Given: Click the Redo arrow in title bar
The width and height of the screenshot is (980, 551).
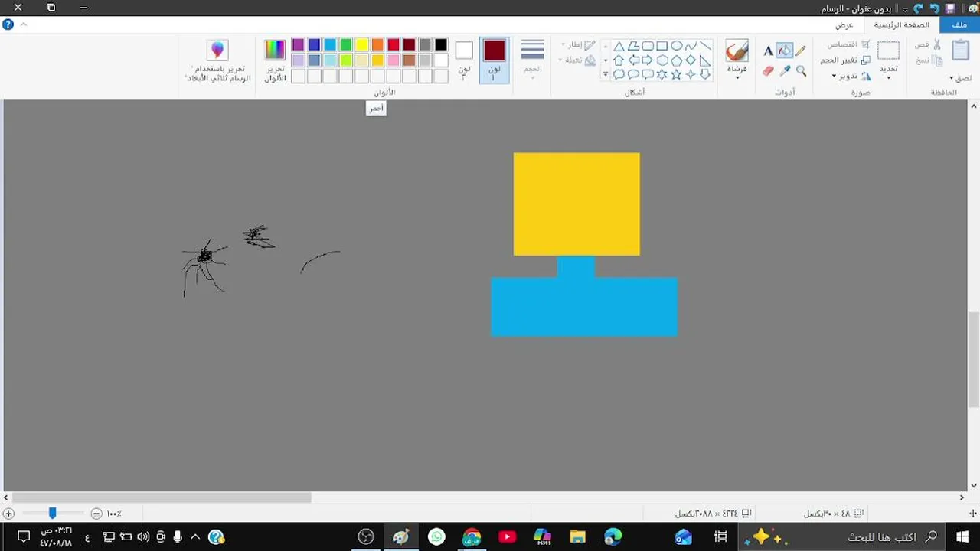Looking at the screenshot, I should pyautogui.click(x=918, y=8).
